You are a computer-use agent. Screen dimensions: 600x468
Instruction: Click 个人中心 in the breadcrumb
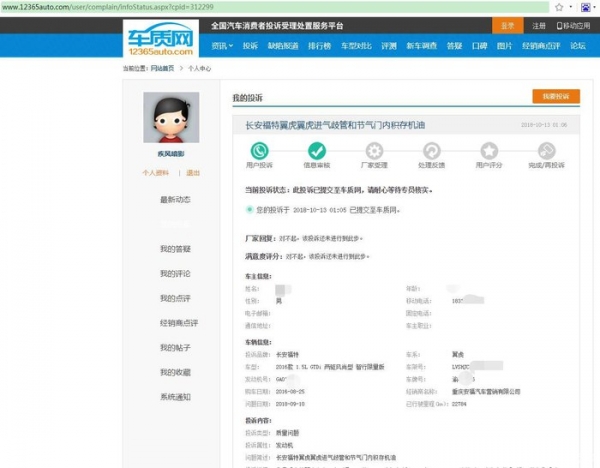[x=199, y=68]
